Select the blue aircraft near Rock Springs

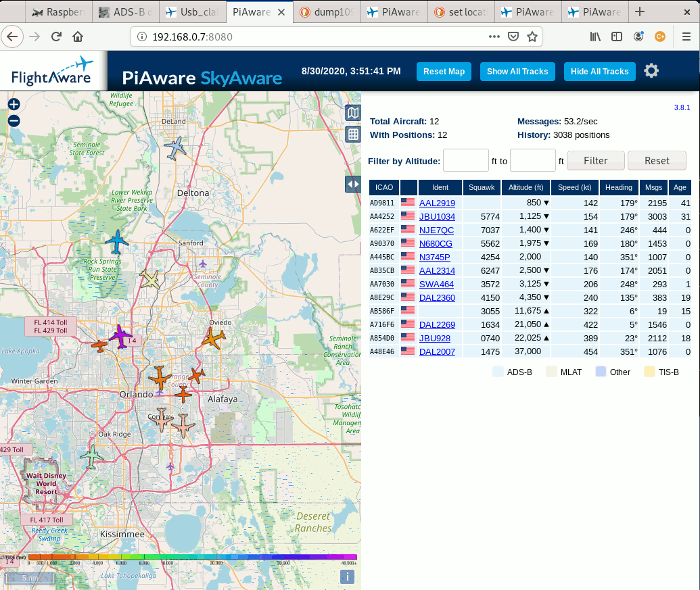117,242
